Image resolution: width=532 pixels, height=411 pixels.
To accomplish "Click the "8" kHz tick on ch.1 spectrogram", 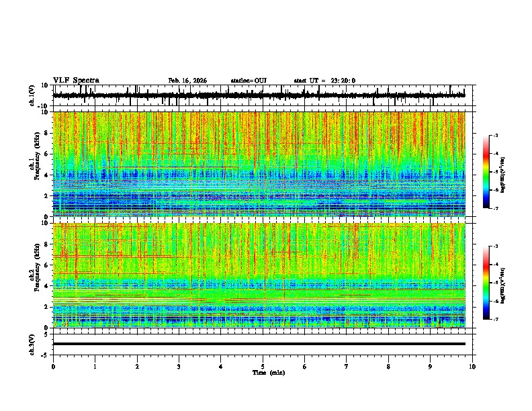I will pos(47,133).
